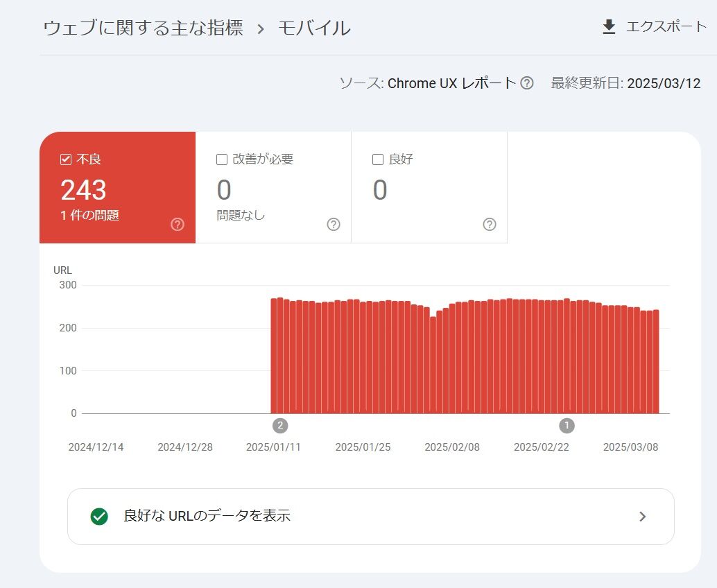Viewport: 717px width, 588px height.
Task: Click the エクスポート button label
Action: (666, 26)
